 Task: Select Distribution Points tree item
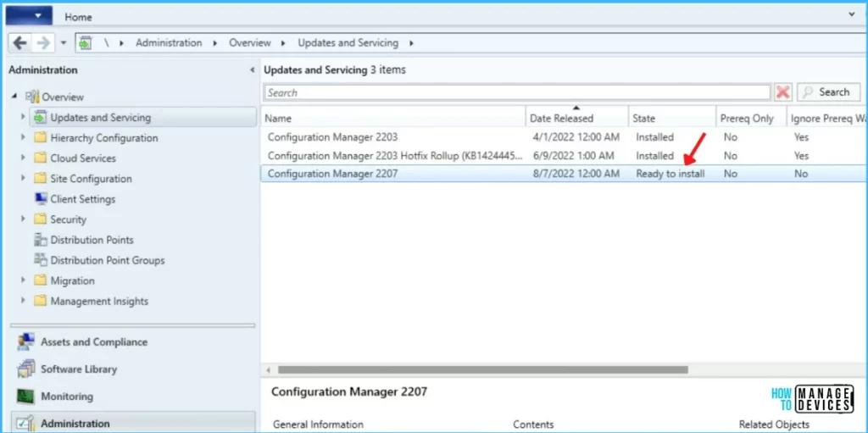click(92, 240)
